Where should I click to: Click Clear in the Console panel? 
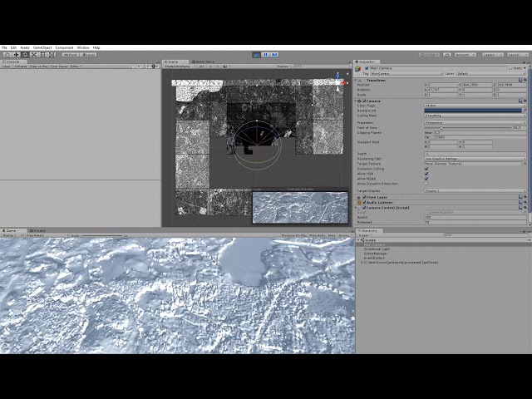(7, 66)
